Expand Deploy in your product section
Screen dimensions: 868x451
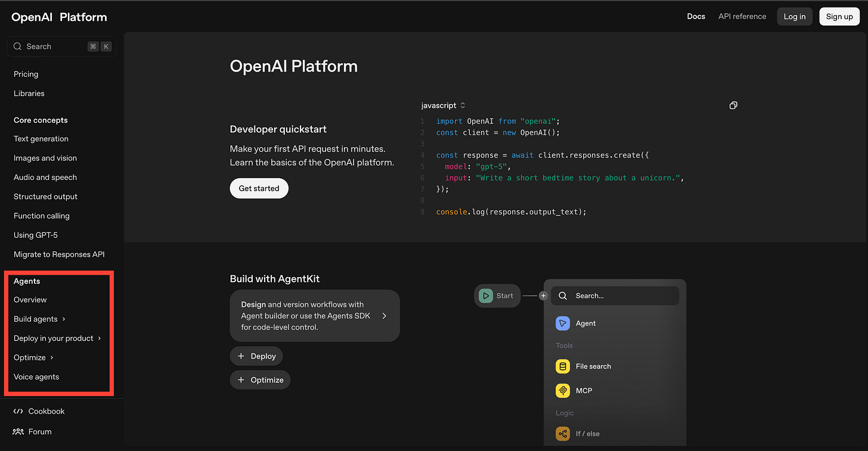coord(58,338)
